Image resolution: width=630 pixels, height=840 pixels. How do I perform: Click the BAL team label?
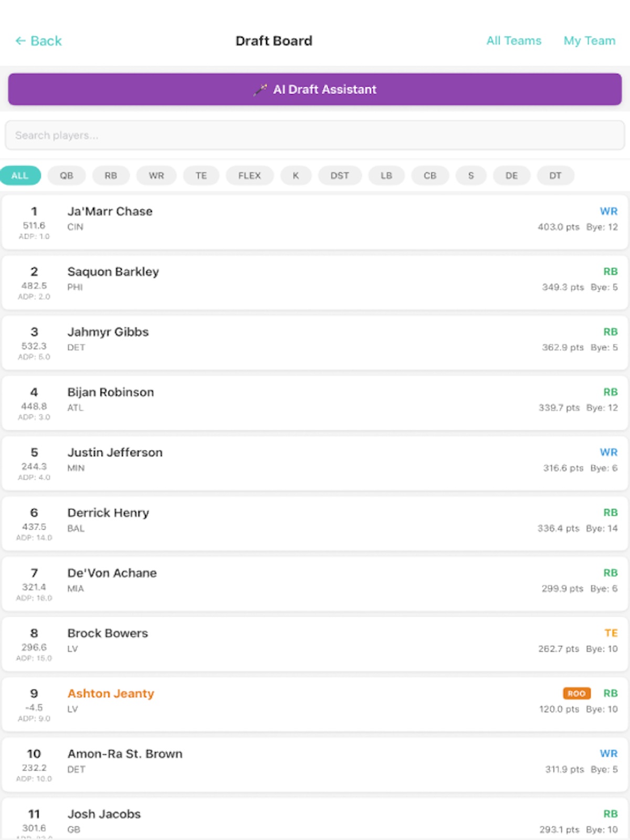[x=76, y=528]
